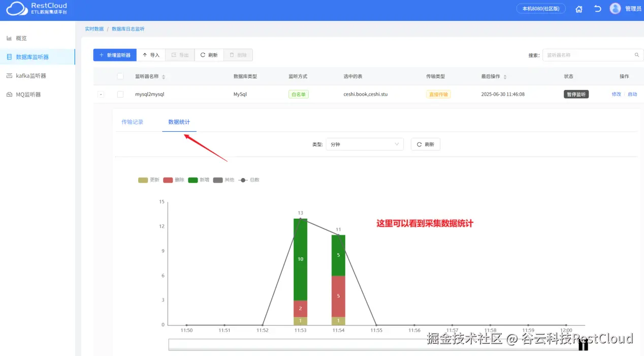The image size is (644, 356).
Task: Toggle the 删除 legend swatch
Action: click(168, 180)
